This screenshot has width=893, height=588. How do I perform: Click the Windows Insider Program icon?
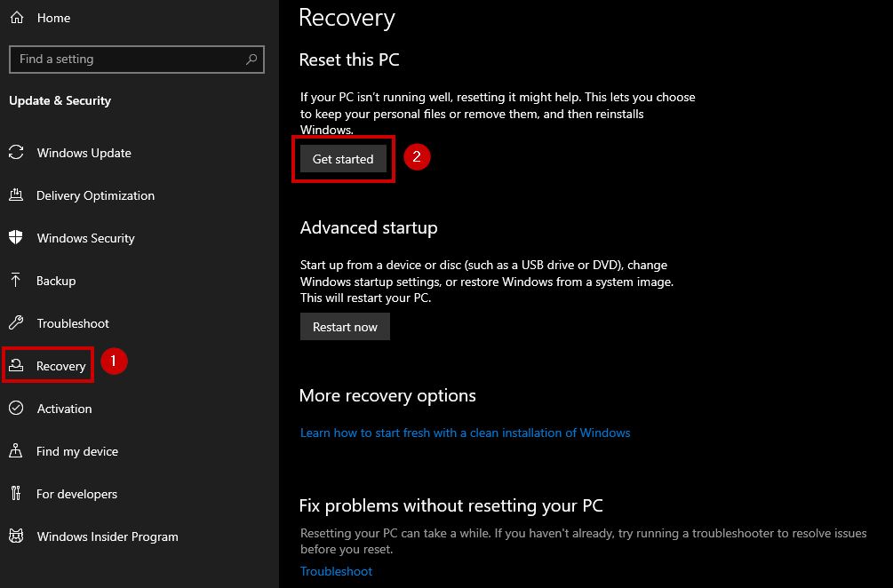(16, 536)
